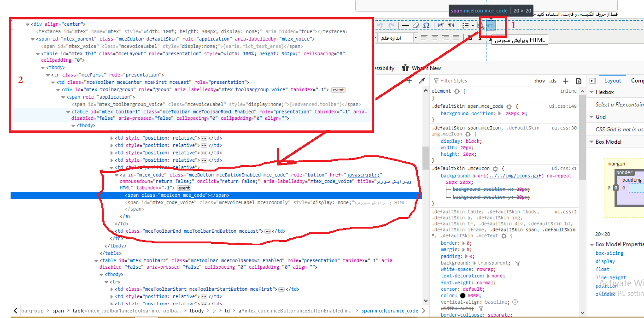Pick an element color with the eyedropper icon
Viewport: 644px width, 318px height.
[421, 80]
